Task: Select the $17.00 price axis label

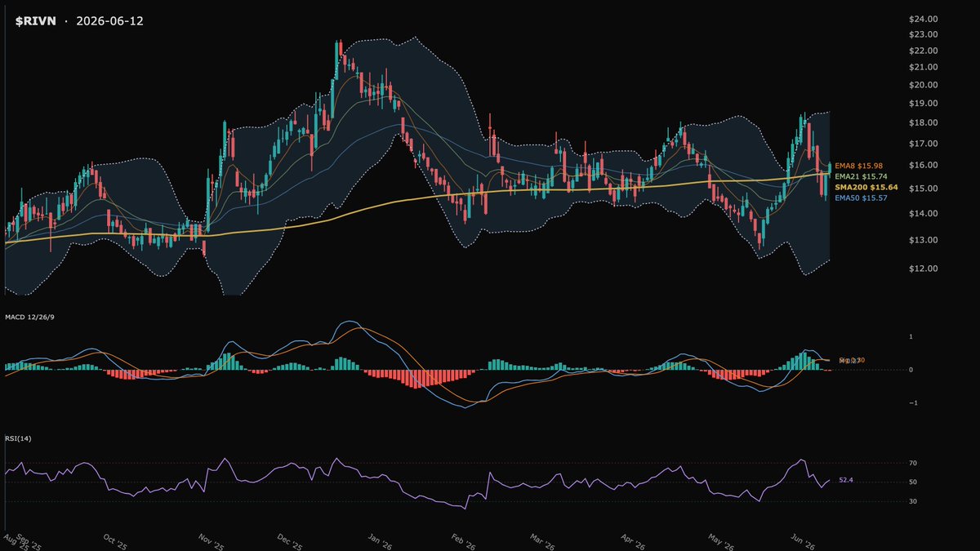Action: tap(924, 144)
